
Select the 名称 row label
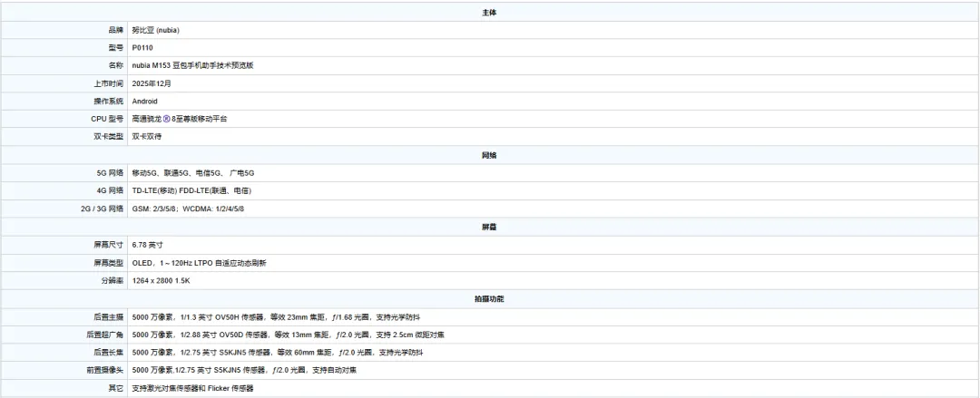115,65
